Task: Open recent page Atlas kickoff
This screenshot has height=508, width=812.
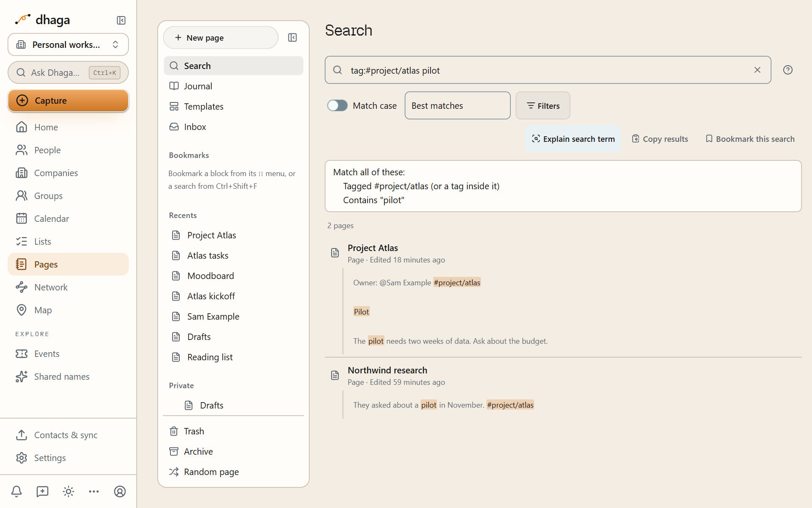Action: tap(233, 296)
